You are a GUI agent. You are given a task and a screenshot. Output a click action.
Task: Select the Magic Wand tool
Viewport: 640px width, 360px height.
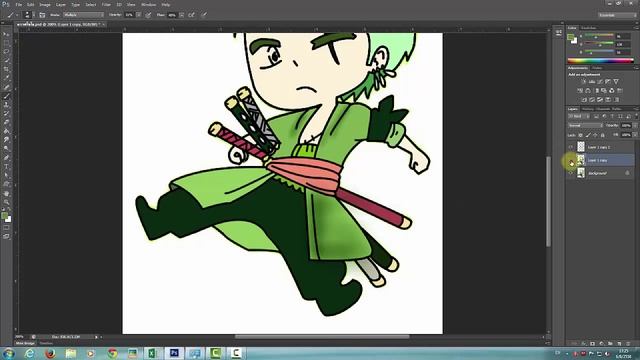[x=6, y=60]
